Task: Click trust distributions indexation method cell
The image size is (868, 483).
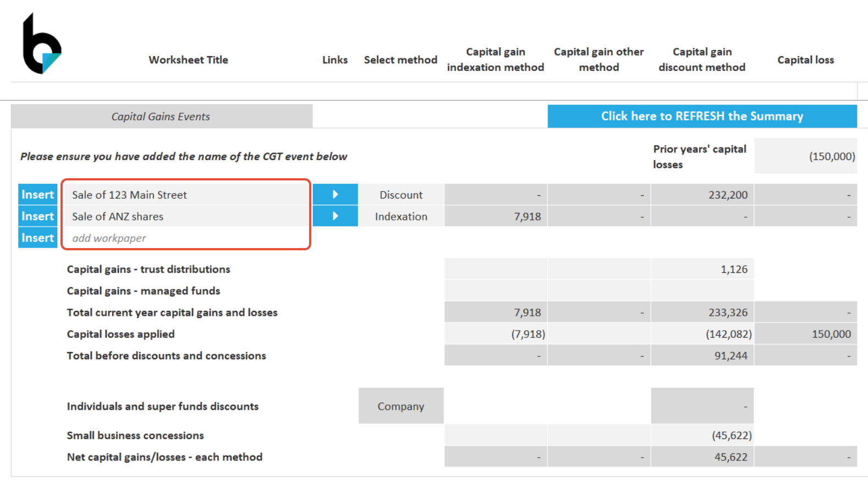Action: [x=496, y=269]
